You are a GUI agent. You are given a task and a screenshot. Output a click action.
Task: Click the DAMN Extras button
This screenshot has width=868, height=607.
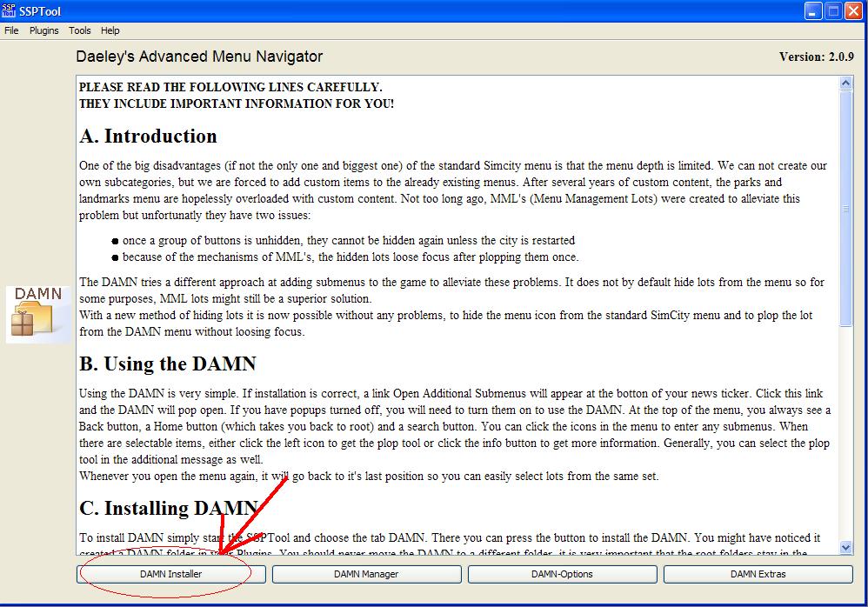coord(758,574)
